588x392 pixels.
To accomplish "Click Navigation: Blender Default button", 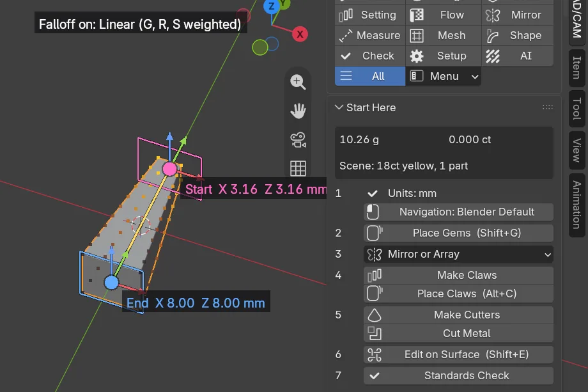I will point(458,212).
